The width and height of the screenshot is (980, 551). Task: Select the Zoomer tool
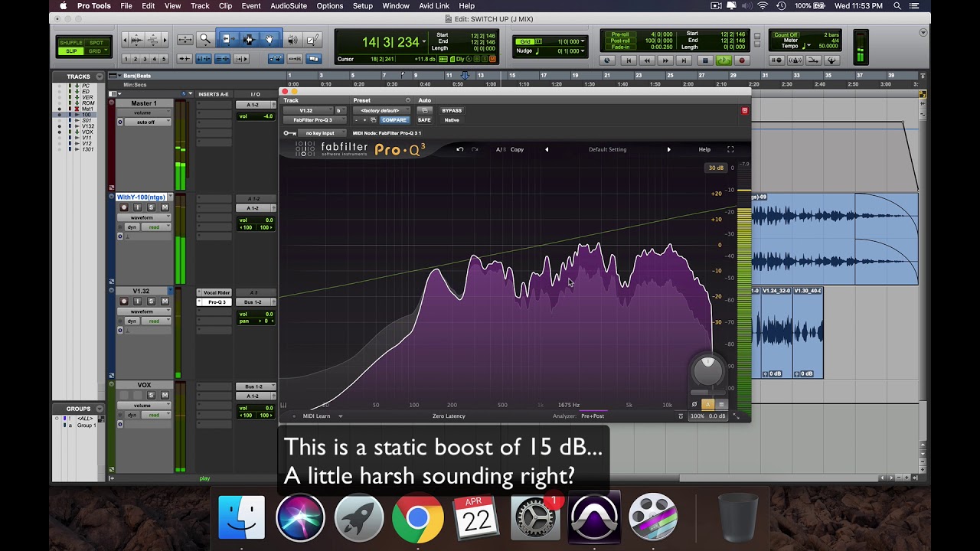tap(205, 39)
